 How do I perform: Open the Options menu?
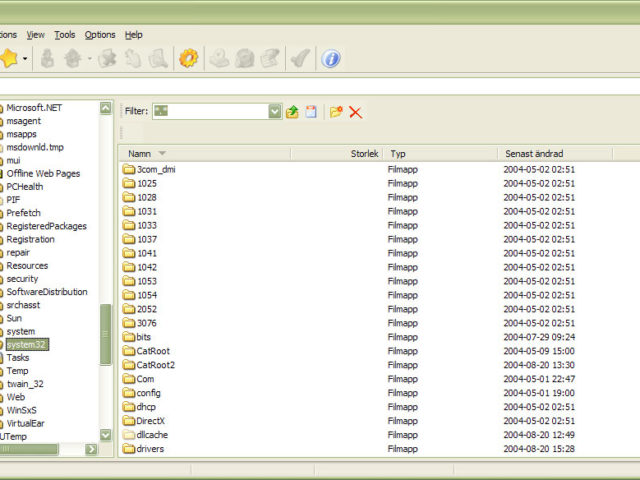(100, 35)
